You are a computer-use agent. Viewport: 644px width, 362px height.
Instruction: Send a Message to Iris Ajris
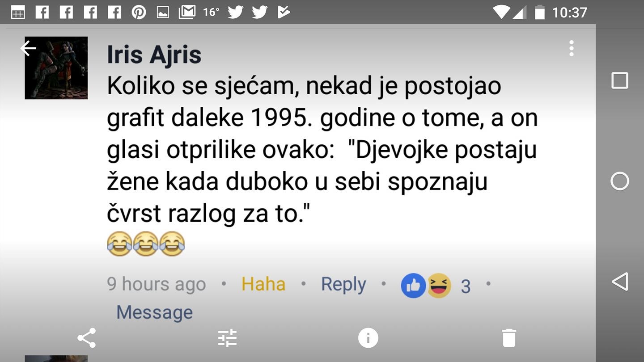coord(154,312)
